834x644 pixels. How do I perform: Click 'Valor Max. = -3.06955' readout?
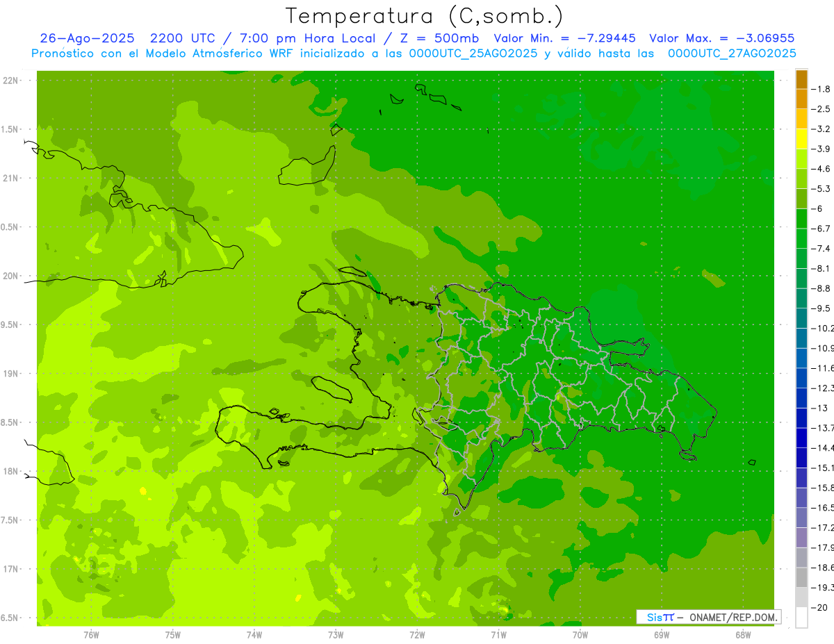(721, 38)
